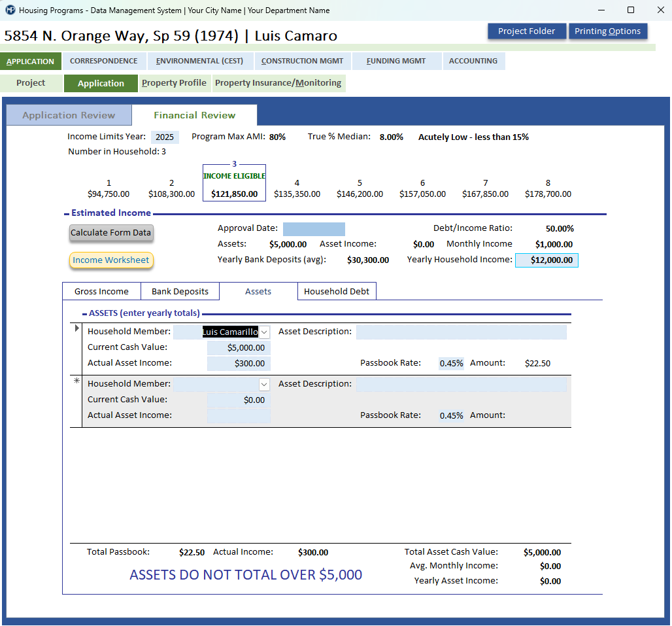The height and width of the screenshot is (626, 672).
Task: Click the Actual Income total $300.00 at bottom
Action: pos(313,552)
